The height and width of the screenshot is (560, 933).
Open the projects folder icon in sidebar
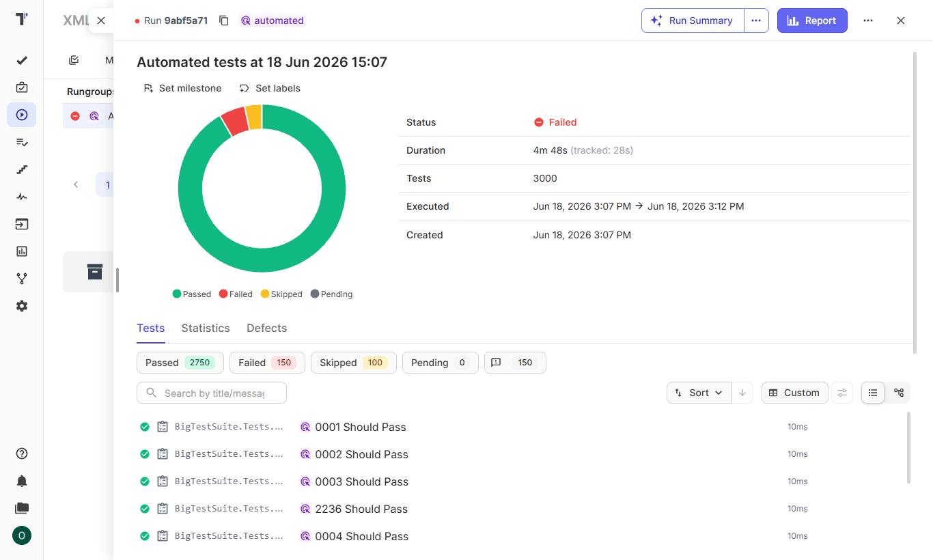(22, 508)
